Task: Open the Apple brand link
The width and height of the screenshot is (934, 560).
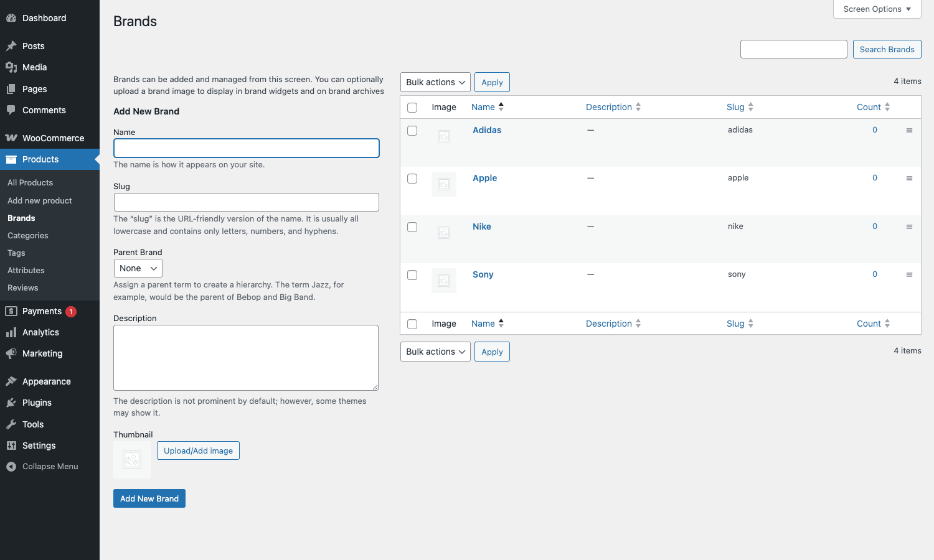Action: 485,178
